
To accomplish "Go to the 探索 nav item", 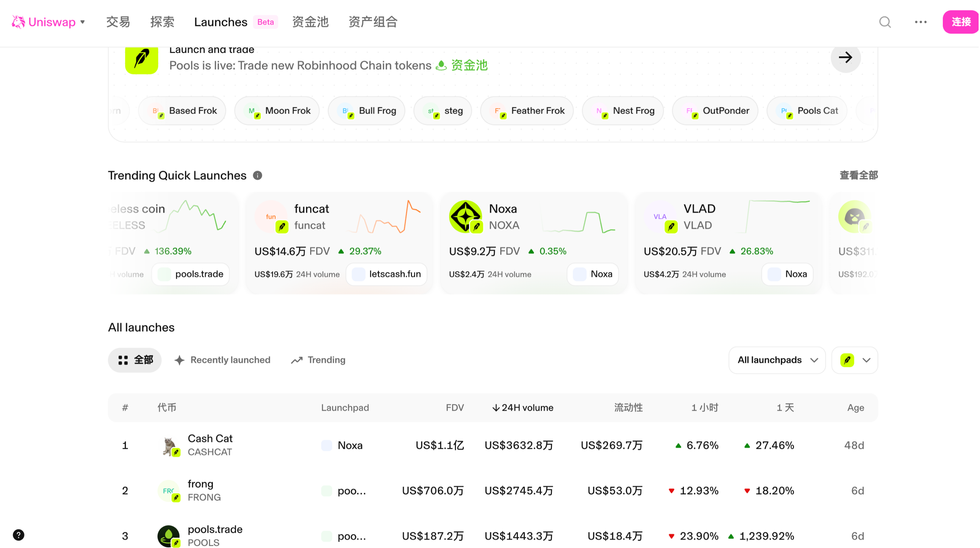I will [162, 22].
